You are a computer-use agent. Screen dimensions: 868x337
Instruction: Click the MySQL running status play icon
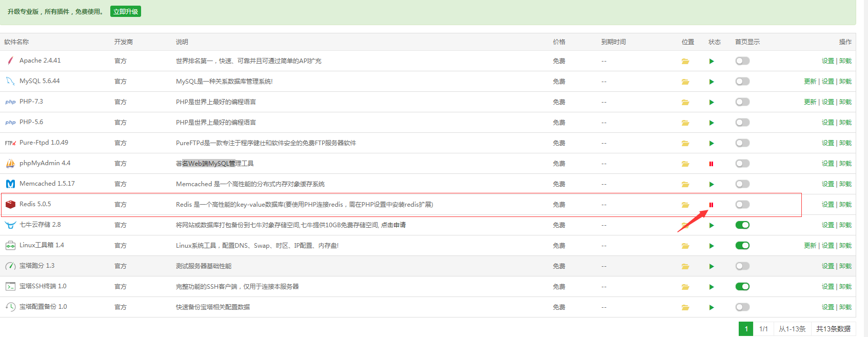click(712, 82)
